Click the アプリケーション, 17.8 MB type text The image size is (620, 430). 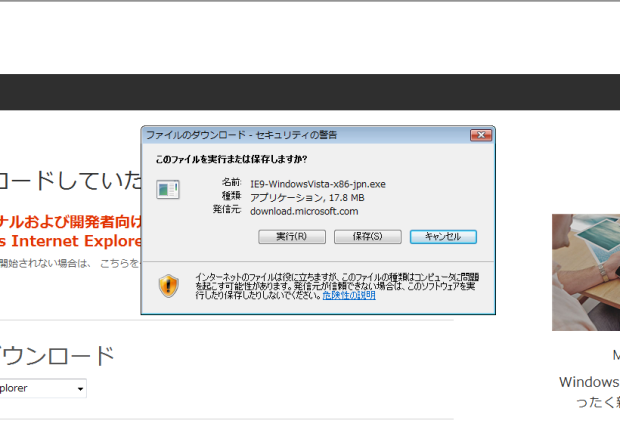[307, 197]
